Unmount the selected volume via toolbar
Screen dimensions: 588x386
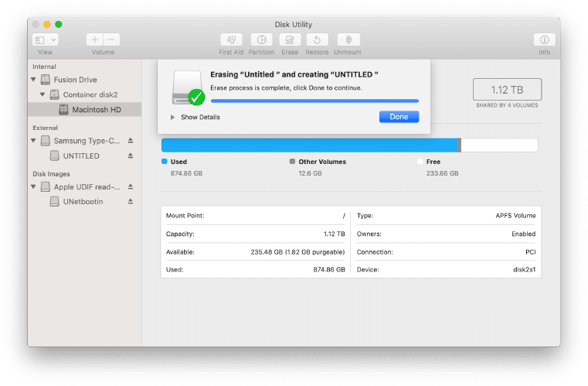[348, 39]
